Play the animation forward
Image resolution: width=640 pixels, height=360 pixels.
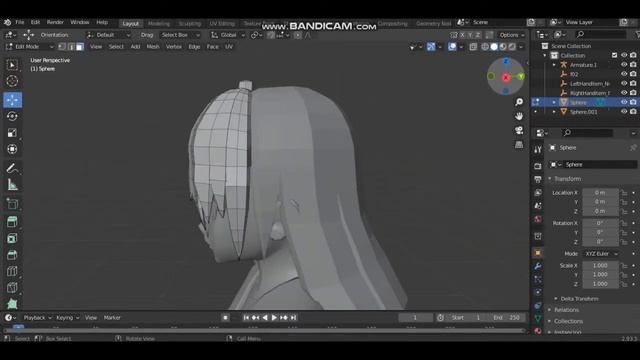(x=274, y=318)
